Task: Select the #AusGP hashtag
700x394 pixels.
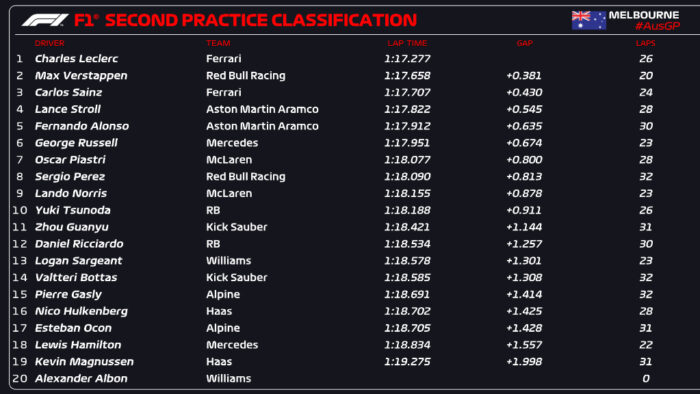Action: [657, 26]
